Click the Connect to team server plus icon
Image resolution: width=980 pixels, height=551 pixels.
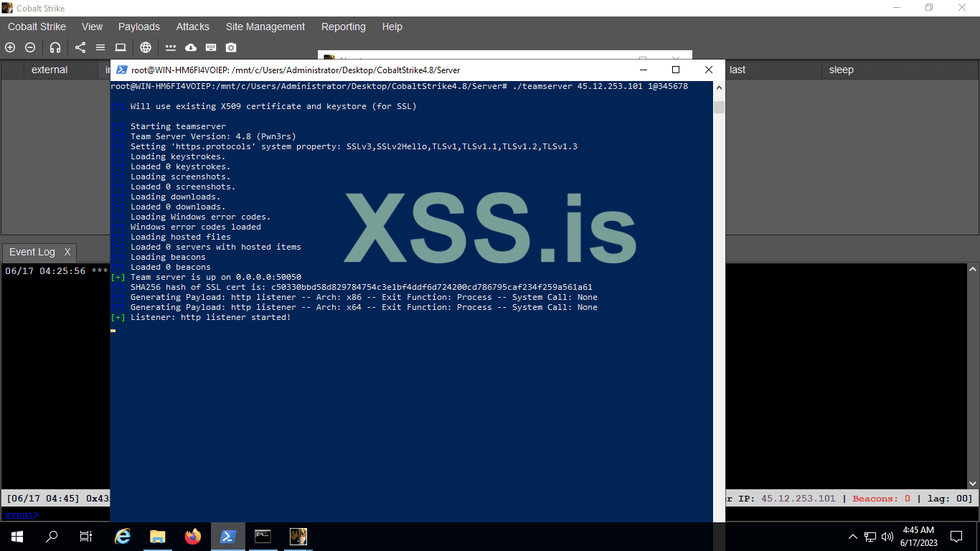coord(10,47)
